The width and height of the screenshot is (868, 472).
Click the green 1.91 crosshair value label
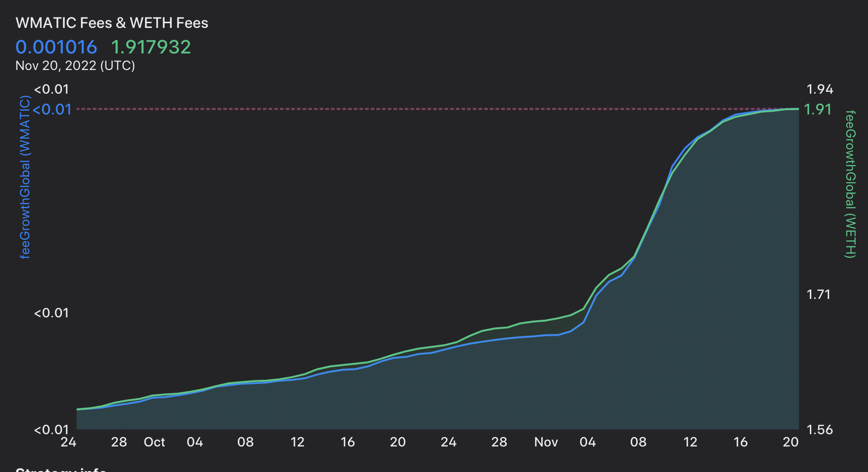817,109
